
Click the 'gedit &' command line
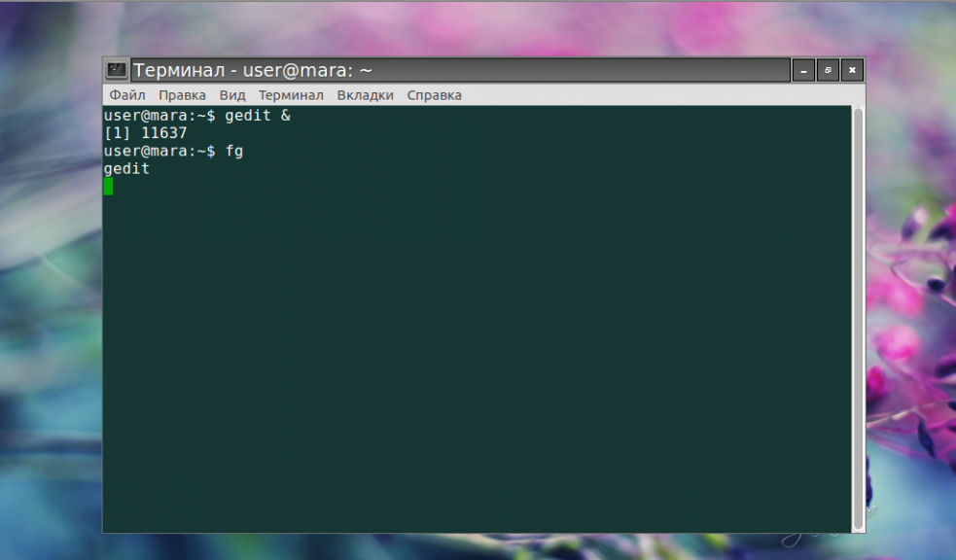[x=258, y=116]
